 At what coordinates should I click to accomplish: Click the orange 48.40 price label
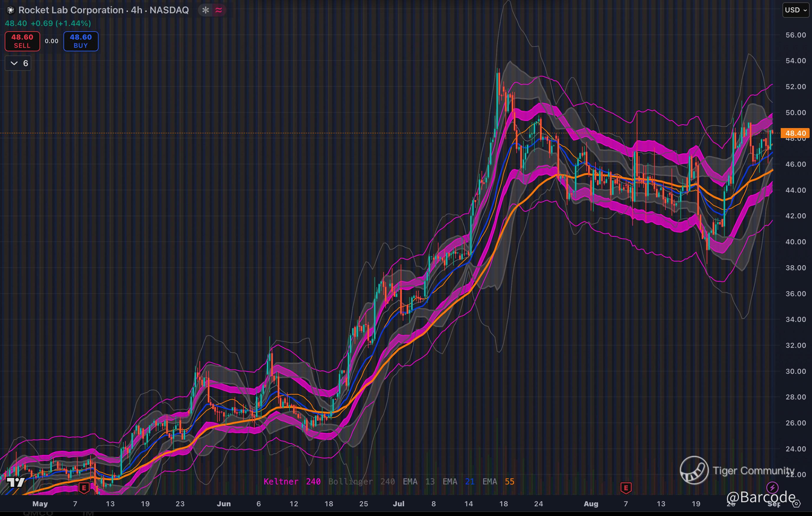click(795, 133)
